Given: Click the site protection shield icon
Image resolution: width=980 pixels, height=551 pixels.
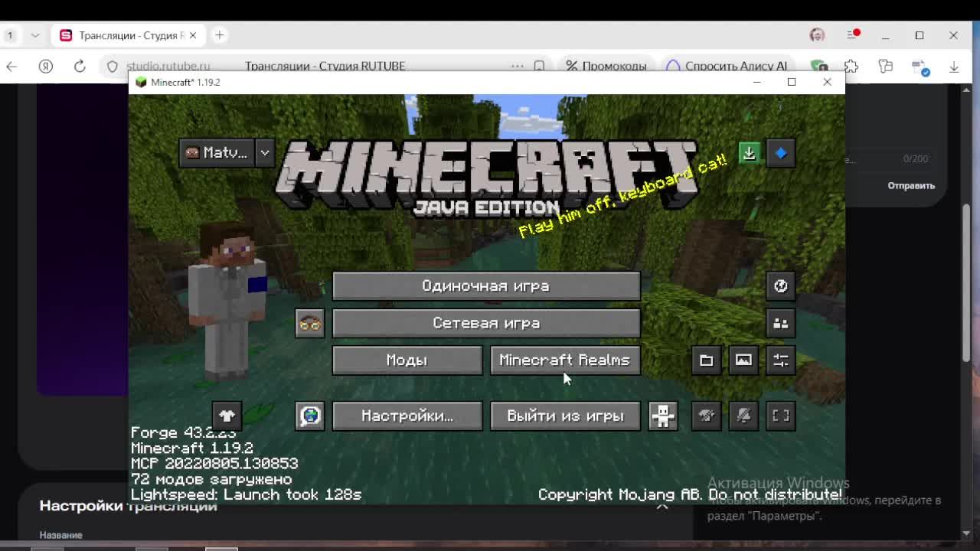Looking at the screenshot, I should pos(113,67).
